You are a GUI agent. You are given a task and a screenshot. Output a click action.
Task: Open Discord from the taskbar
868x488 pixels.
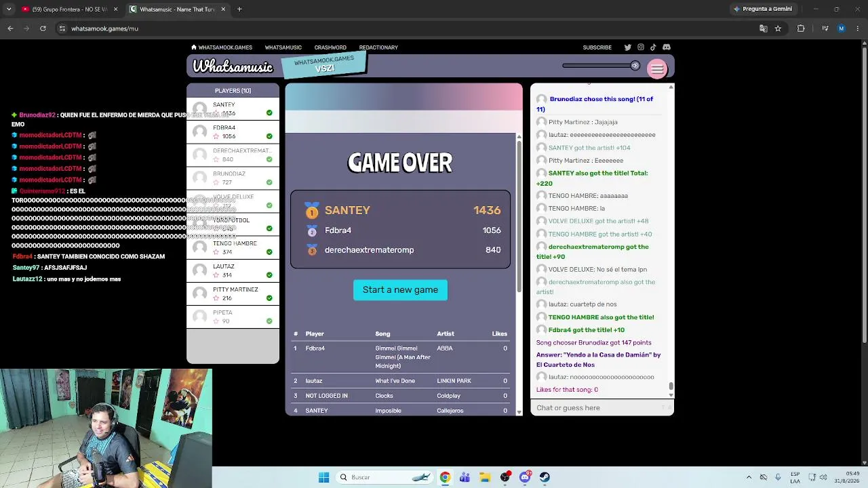(525, 477)
